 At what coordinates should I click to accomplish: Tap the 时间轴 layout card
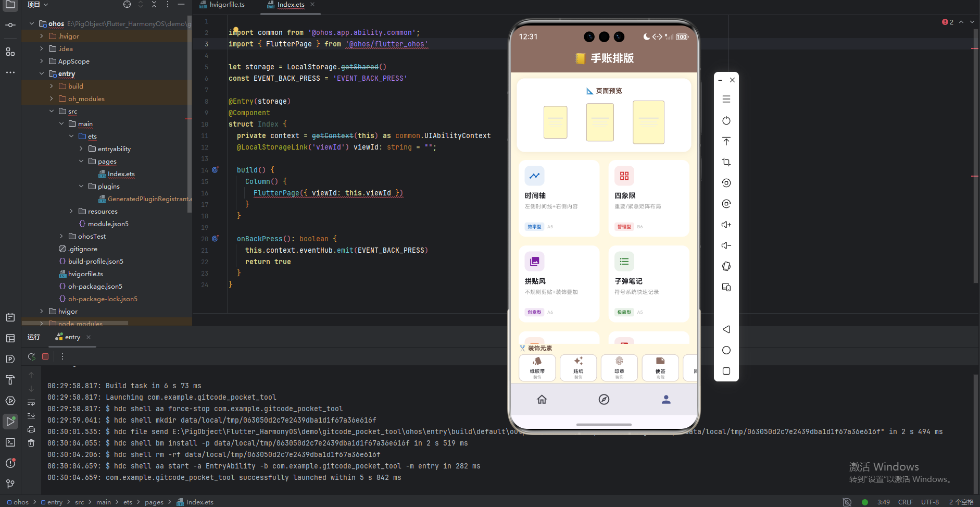click(559, 199)
